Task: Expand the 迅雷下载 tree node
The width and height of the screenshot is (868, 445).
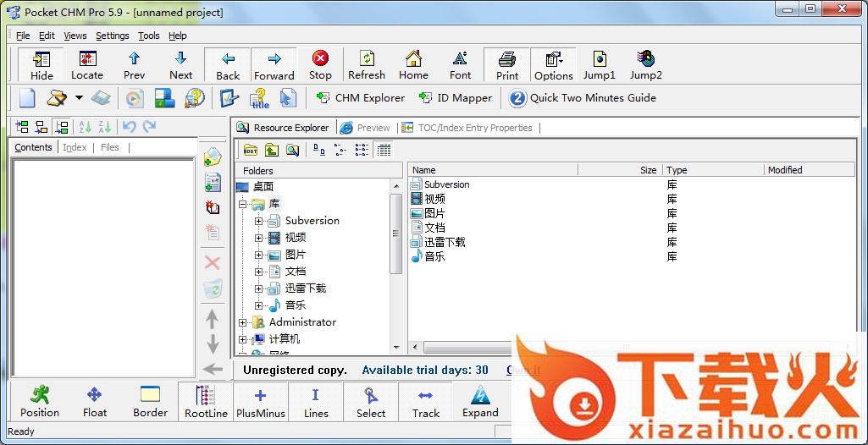Action: 258,288
